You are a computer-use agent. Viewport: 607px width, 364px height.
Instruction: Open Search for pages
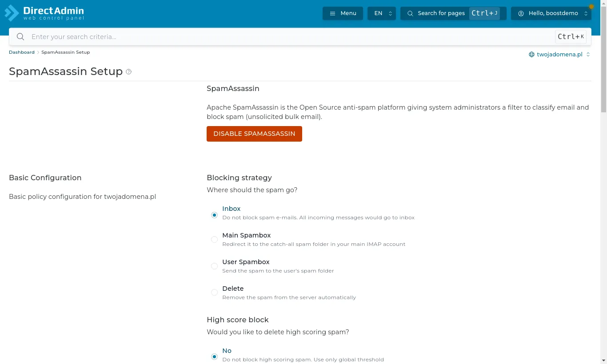pos(453,13)
